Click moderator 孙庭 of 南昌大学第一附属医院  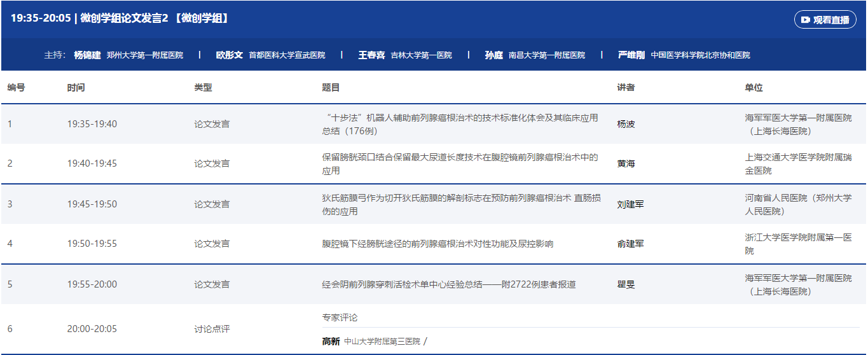pos(493,55)
